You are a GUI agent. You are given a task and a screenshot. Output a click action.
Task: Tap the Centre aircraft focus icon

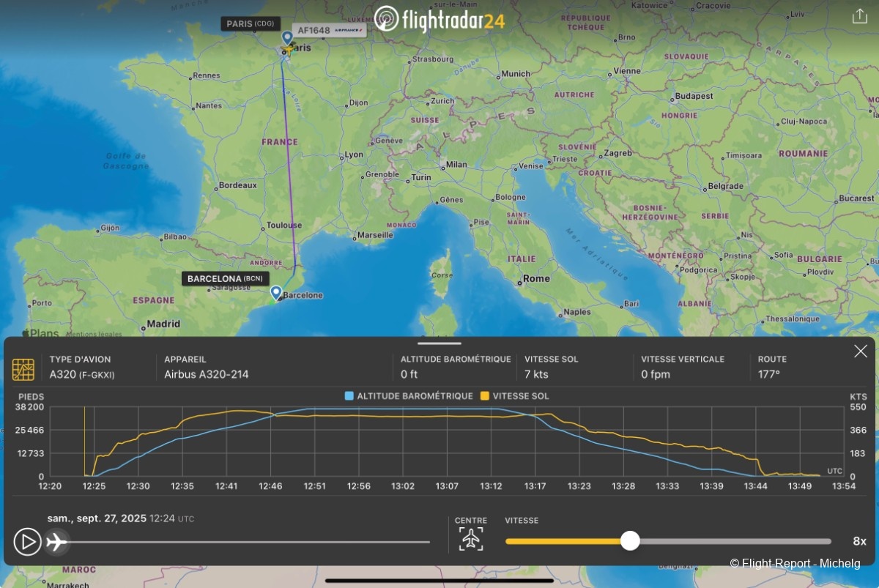click(x=471, y=540)
